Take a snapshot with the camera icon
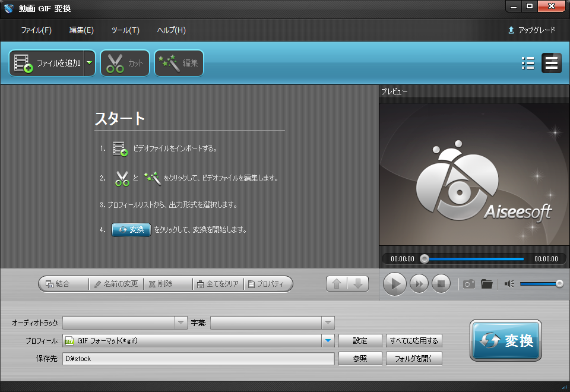Viewport: 570px width, 392px height. (x=468, y=284)
